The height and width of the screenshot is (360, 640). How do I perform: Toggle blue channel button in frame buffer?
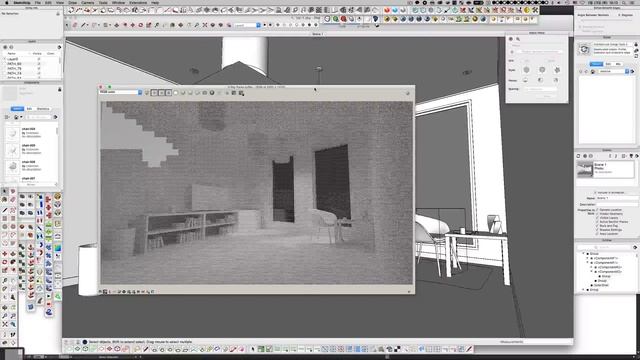coord(169,93)
